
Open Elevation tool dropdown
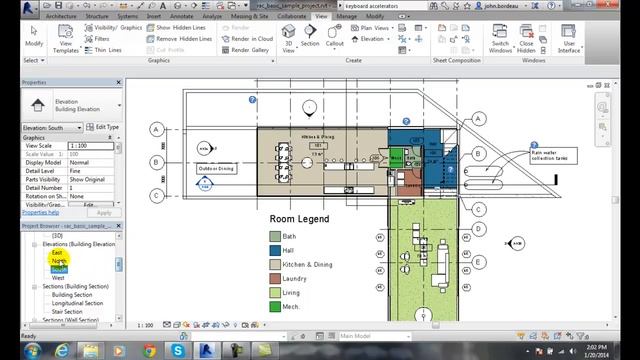pos(371,39)
